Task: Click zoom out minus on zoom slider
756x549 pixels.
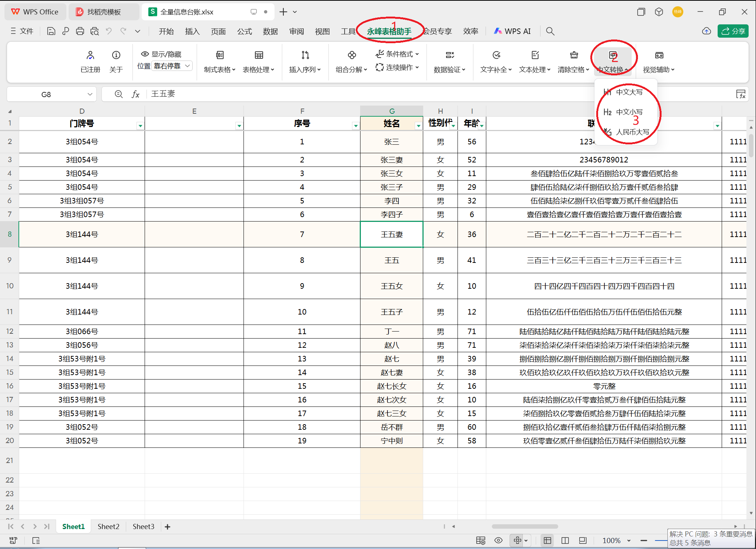Action: [x=644, y=541]
